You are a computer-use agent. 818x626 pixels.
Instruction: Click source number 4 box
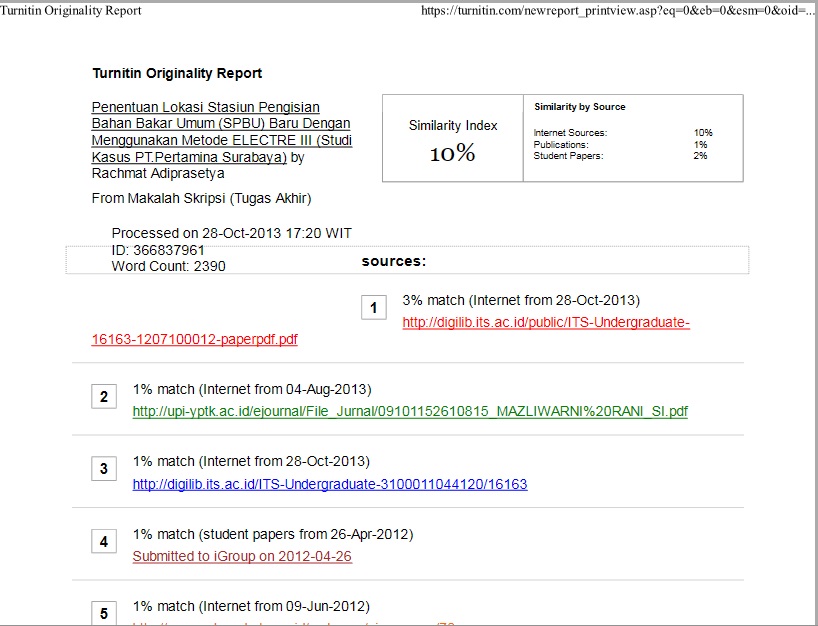click(104, 542)
